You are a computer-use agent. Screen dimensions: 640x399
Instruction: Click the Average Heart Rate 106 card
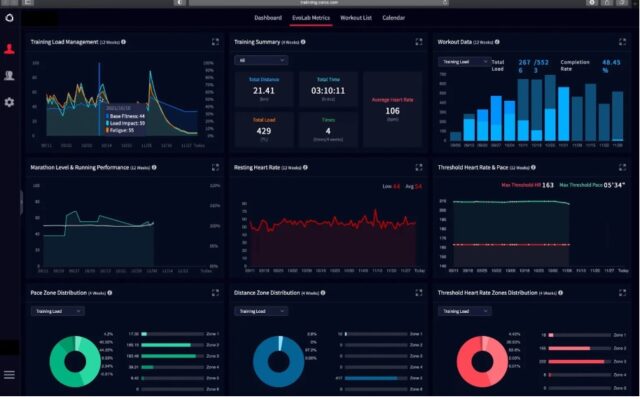tap(392, 109)
